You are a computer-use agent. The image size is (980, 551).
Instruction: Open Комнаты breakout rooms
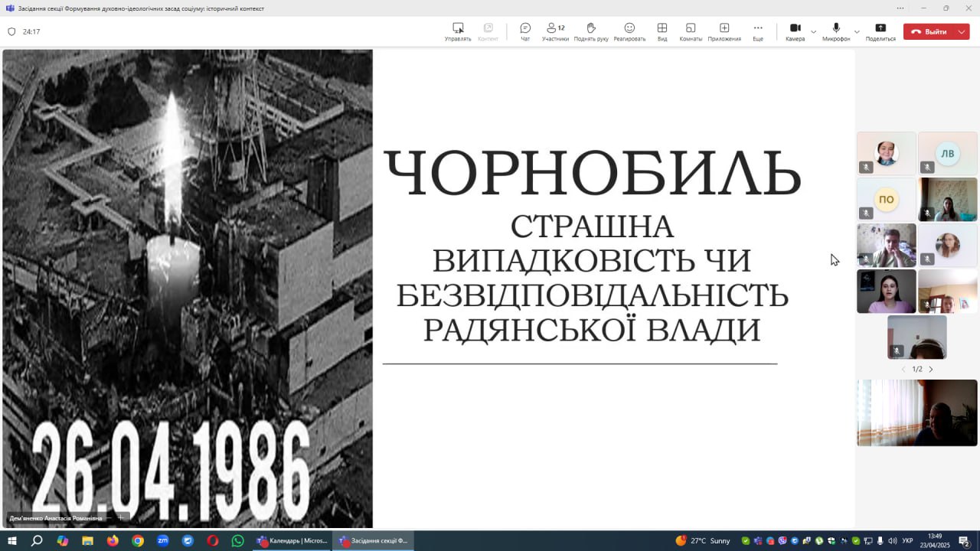click(691, 31)
